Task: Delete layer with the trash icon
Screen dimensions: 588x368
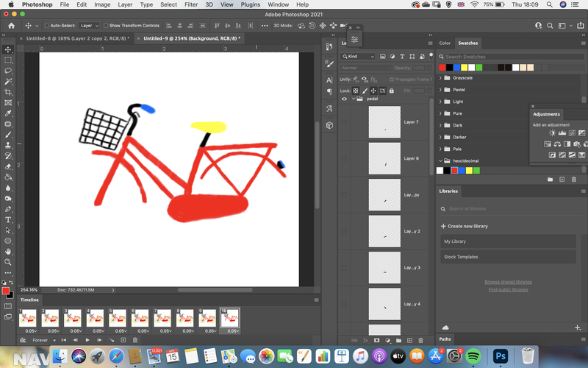Action: [420, 340]
